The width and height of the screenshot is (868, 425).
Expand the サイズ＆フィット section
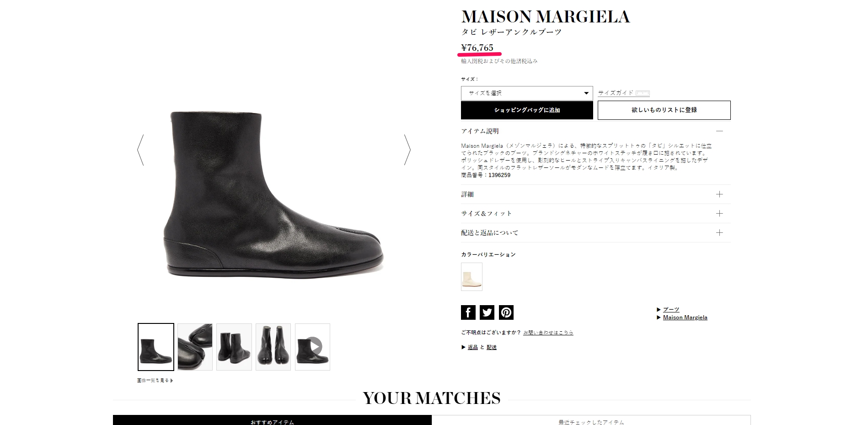pos(596,214)
